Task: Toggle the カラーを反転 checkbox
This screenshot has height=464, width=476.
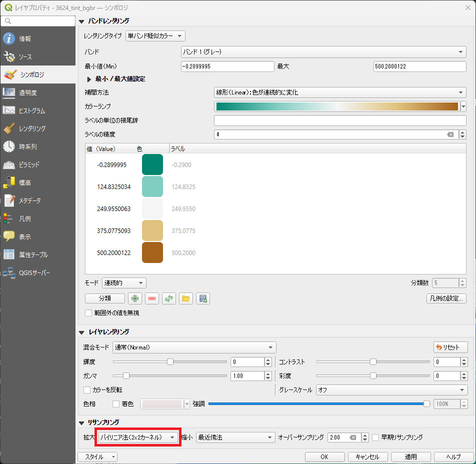Action: pos(87,390)
